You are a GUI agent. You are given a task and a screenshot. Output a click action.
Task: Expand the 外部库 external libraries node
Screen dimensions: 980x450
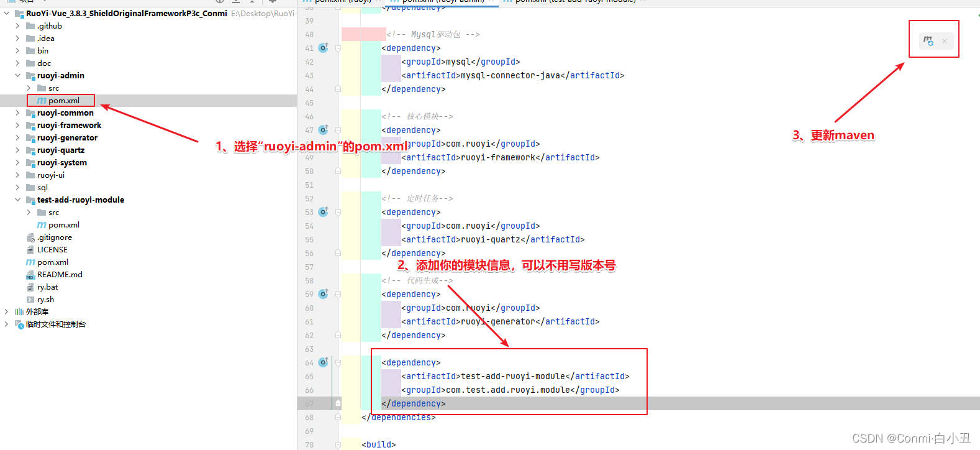6,311
